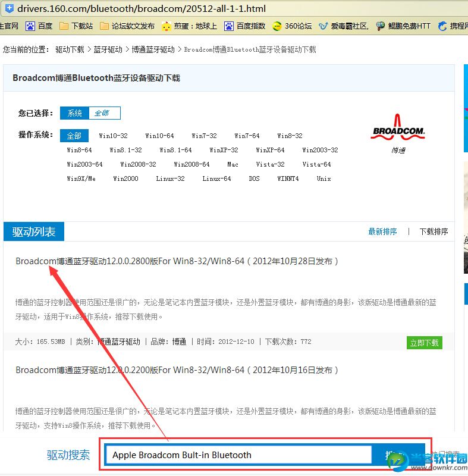The height and width of the screenshot is (476, 468).
Task: Filter drivers by Vista-32
Action: 270,164
